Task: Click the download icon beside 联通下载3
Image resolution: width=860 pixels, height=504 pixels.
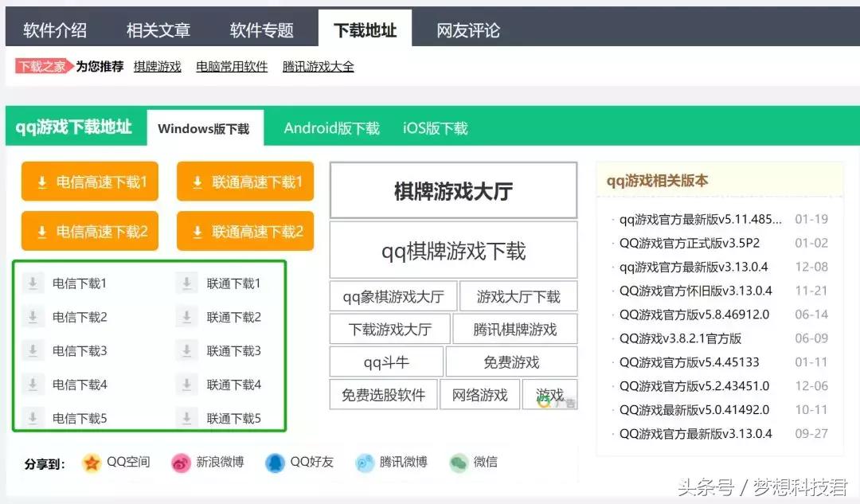Action: pyautogui.click(x=186, y=350)
